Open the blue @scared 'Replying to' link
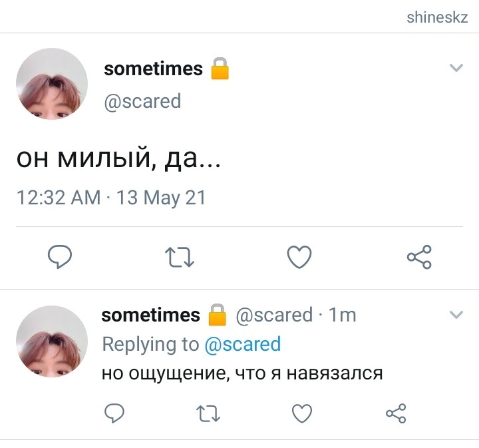The height and width of the screenshot is (448, 479). [243, 344]
